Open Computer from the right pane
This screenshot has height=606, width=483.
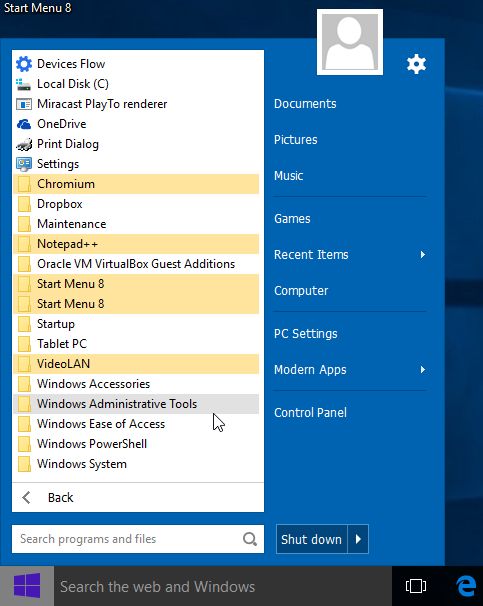click(x=301, y=291)
